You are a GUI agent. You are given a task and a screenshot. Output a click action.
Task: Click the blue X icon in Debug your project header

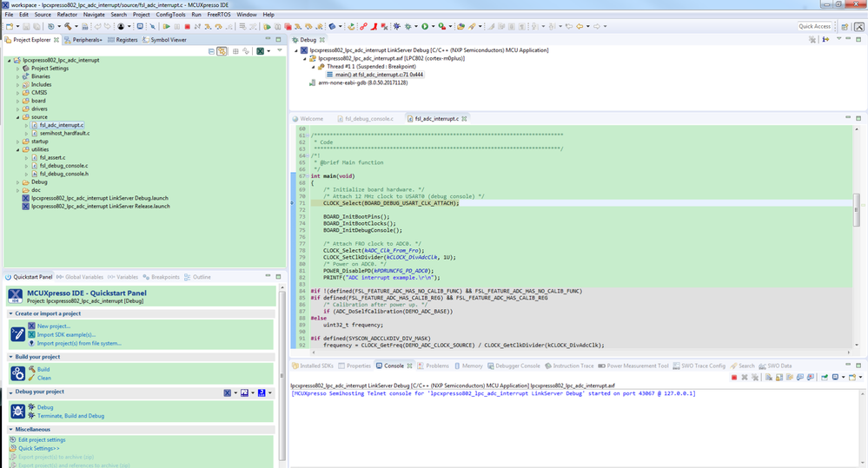coord(227,392)
